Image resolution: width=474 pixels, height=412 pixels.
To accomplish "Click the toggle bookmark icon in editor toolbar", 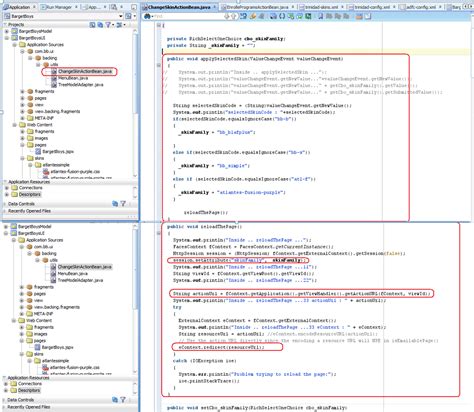I will tap(320, 16).
